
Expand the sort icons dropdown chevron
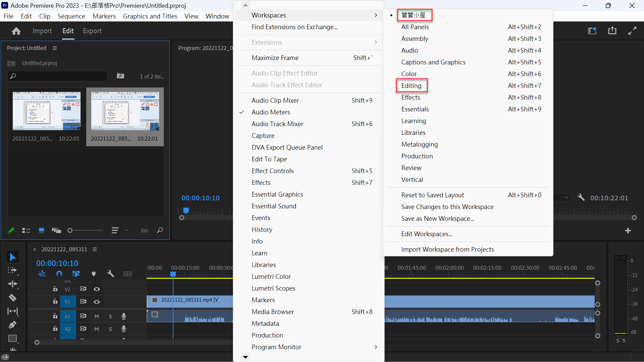tap(127, 230)
